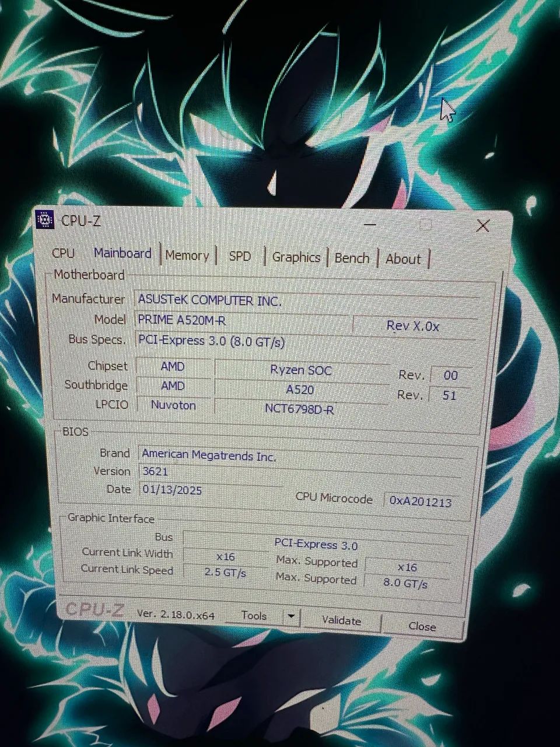Switch to the CPU tab
Viewport: 560px width, 747px height.
(x=63, y=253)
